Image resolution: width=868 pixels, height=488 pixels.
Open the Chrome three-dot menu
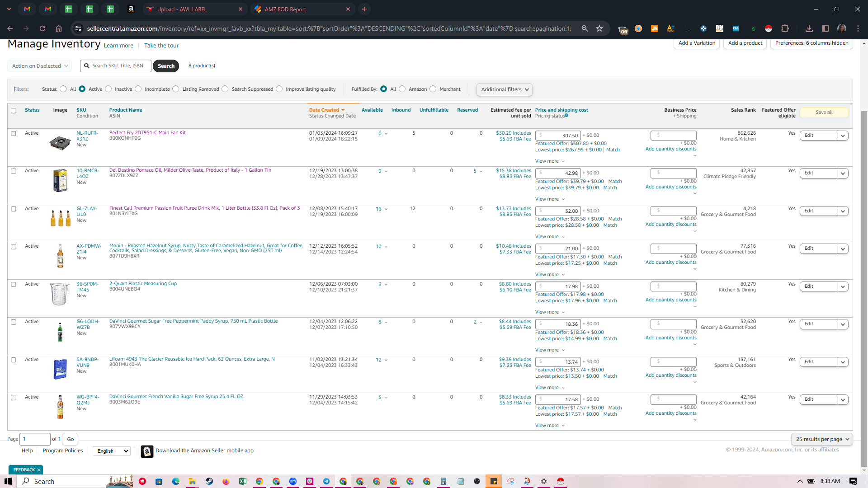tap(858, 28)
